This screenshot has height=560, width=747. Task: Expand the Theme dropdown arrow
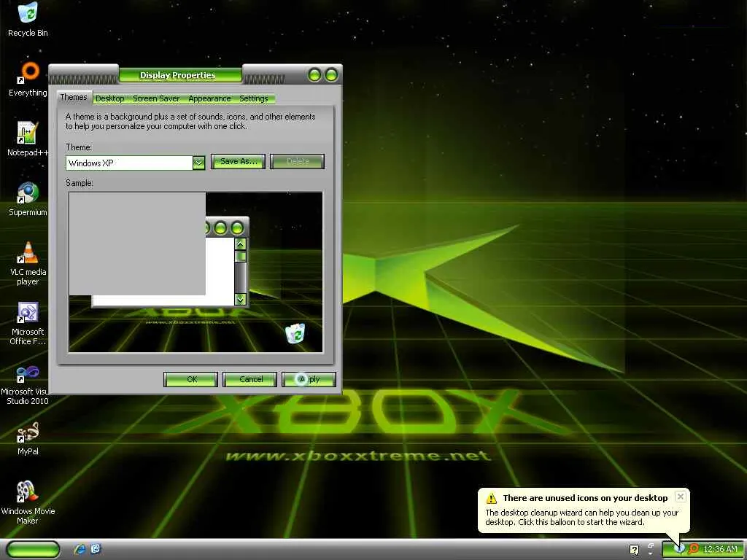[x=198, y=163]
